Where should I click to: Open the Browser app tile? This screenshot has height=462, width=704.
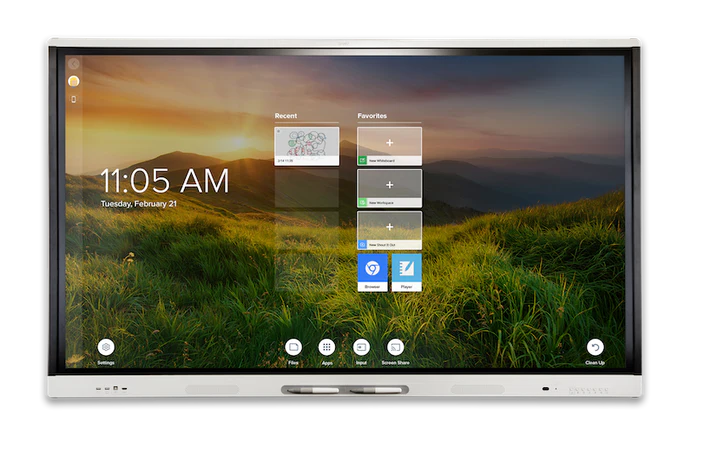(372, 271)
